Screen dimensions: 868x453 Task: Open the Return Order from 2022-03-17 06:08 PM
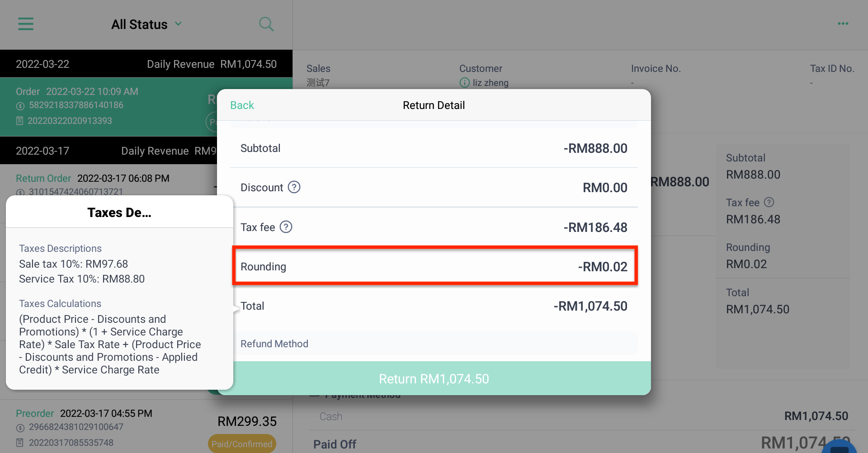coord(108,180)
